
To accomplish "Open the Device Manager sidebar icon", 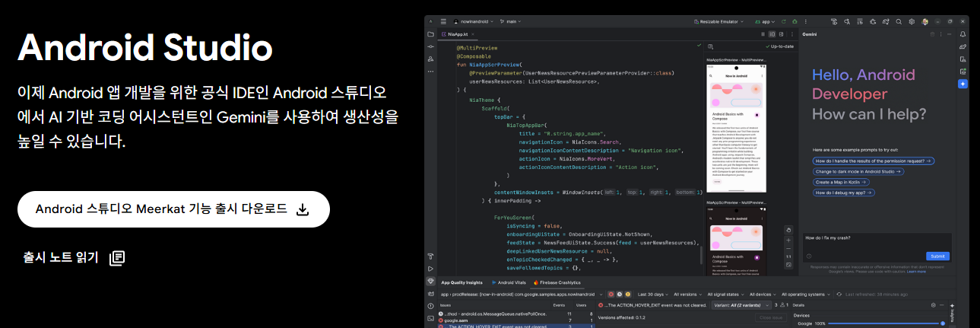I will pos(963,59).
